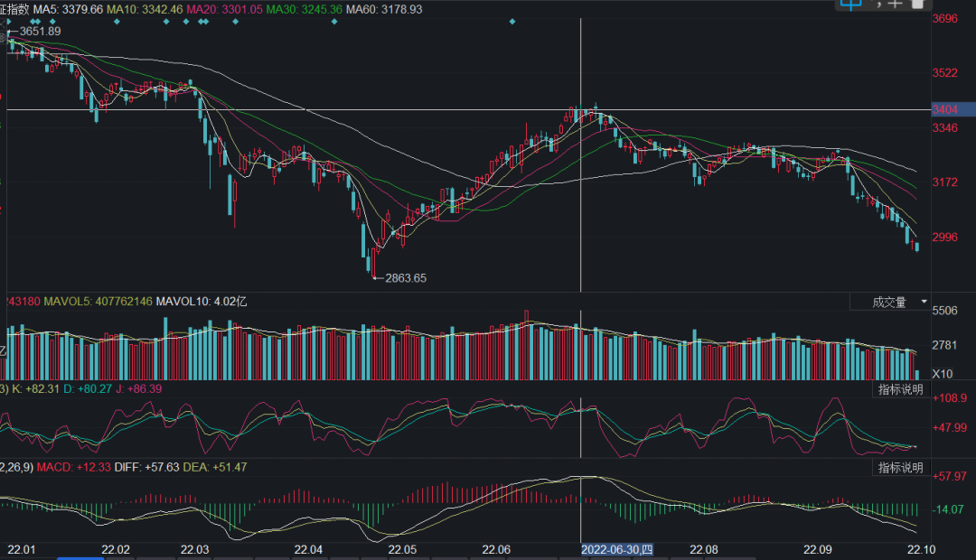Click the MAVOL5 volume average label
Image resolution: width=976 pixels, height=560 pixels.
pyautogui.click(x=99, y=302)
